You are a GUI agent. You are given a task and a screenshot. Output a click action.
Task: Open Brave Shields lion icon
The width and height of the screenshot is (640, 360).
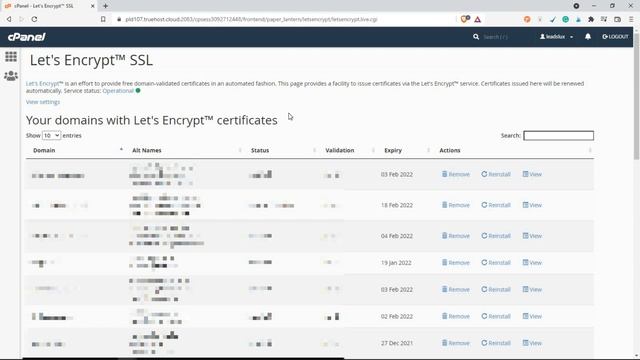coord(465,19)
